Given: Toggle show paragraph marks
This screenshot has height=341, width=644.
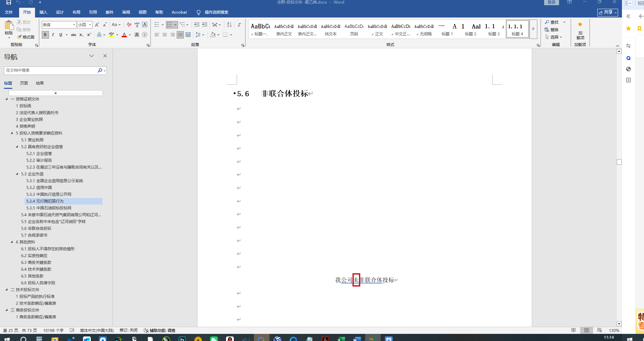Looking at the screenshot, I should (239, 25).
